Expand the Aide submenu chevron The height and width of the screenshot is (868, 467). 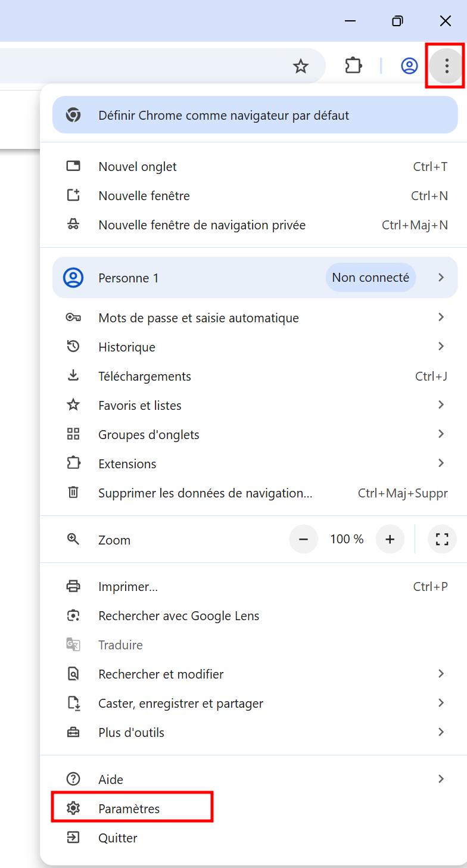coord(441,779)
